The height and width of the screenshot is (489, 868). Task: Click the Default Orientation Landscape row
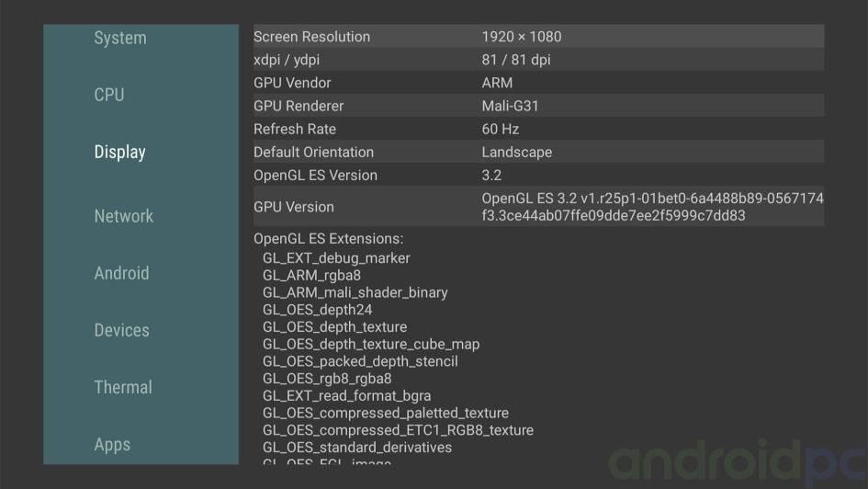[537, 152]
